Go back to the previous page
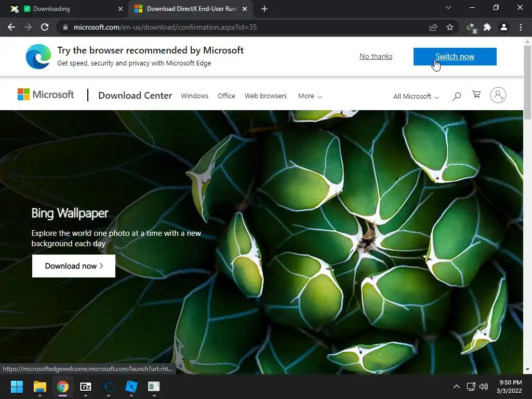 click(x=11, y=27)
